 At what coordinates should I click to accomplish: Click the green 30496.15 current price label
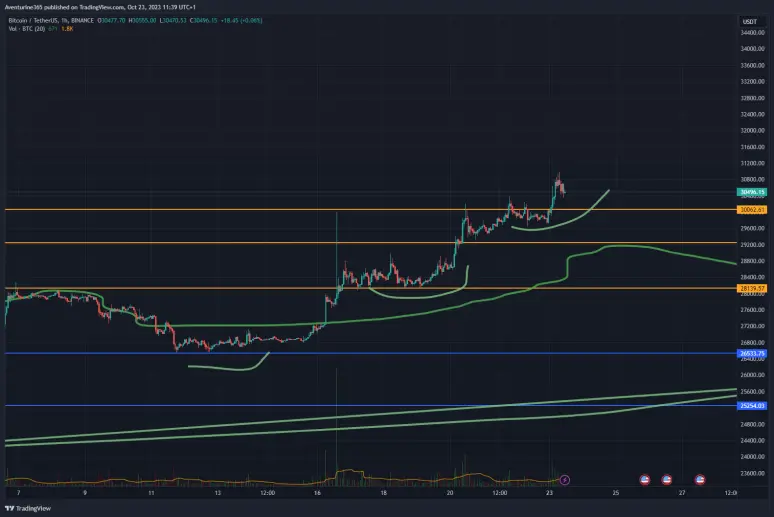point(752,192)
